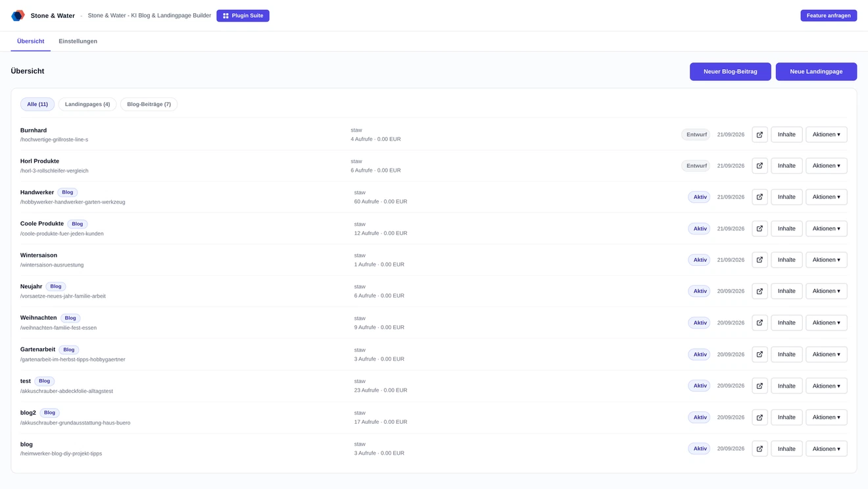
Task: Click slug /heimwerker-blog-diy-projekt-tipps
Action: point(61,453)
